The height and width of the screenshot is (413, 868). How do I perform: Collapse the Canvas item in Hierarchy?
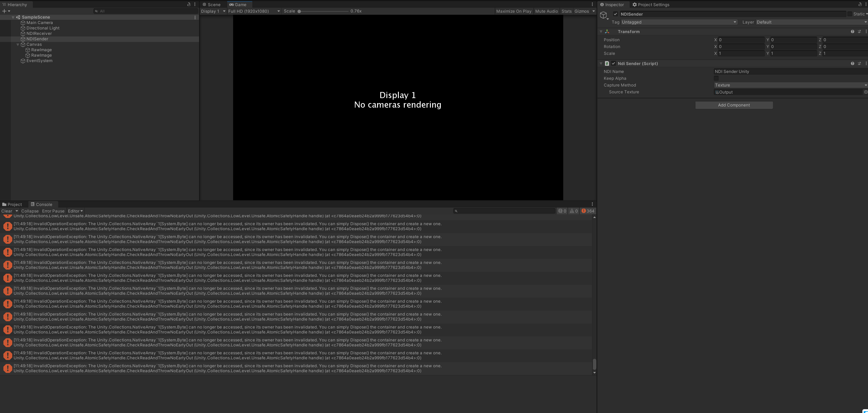click(x=18, y=44)
